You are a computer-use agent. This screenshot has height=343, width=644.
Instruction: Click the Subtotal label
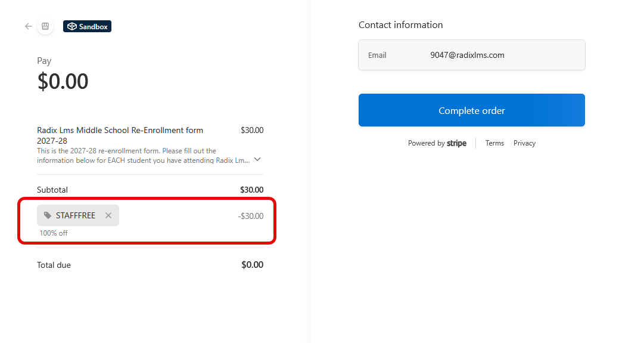pos(52,190)
